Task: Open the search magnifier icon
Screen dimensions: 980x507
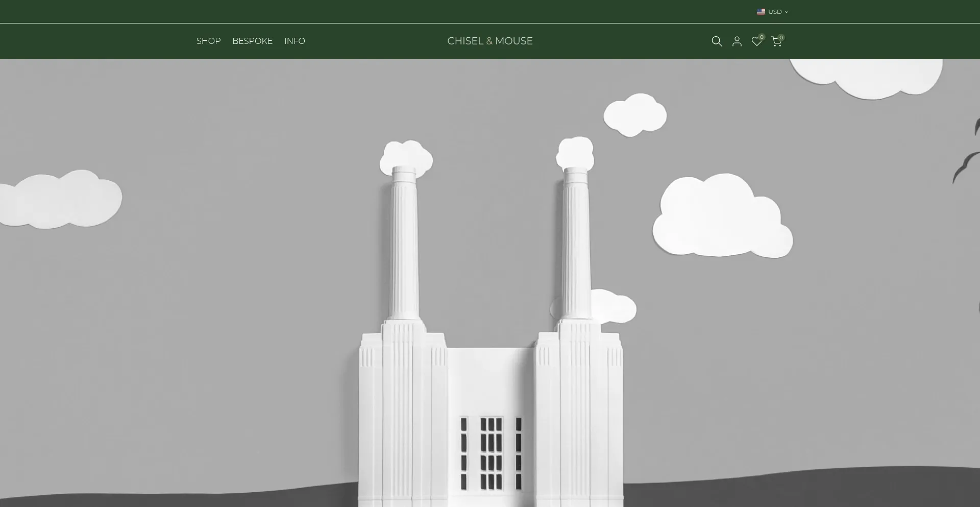Action: tap(717, 41)
